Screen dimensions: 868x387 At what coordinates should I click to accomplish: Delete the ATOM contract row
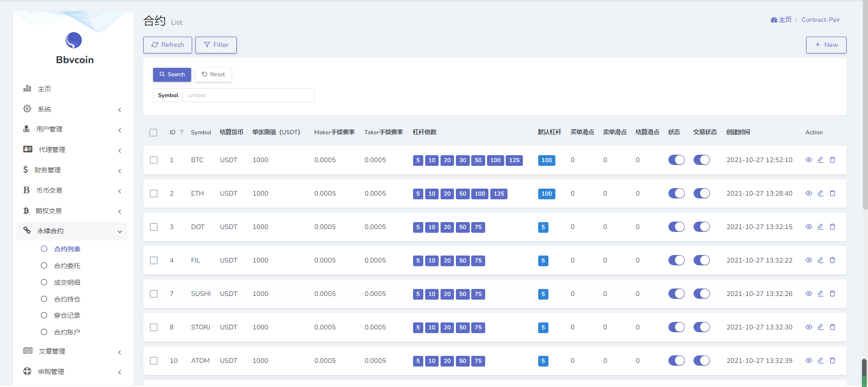[x=833, y=361]
